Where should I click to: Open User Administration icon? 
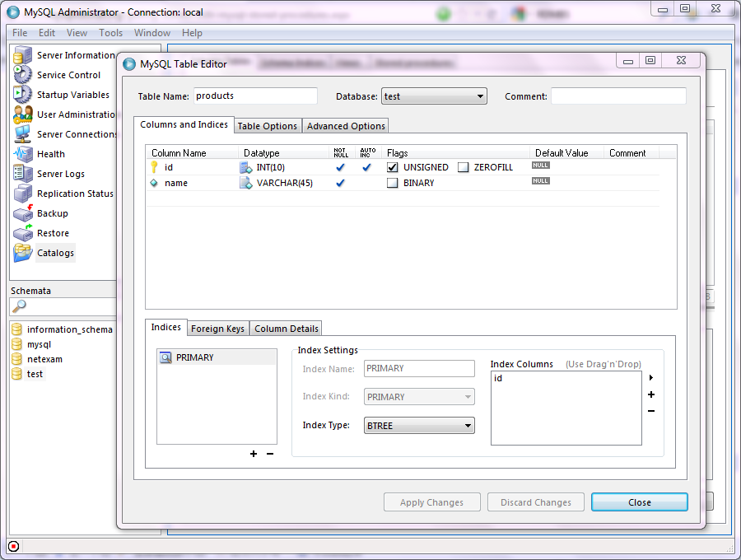pos(22,114)
